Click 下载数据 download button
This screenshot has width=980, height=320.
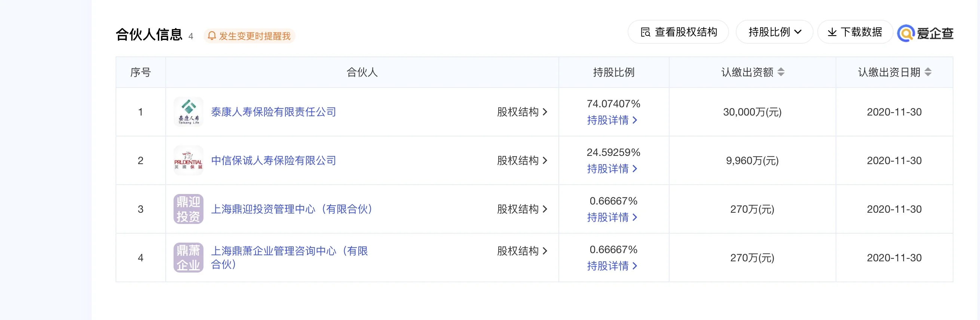click(855, 32)
